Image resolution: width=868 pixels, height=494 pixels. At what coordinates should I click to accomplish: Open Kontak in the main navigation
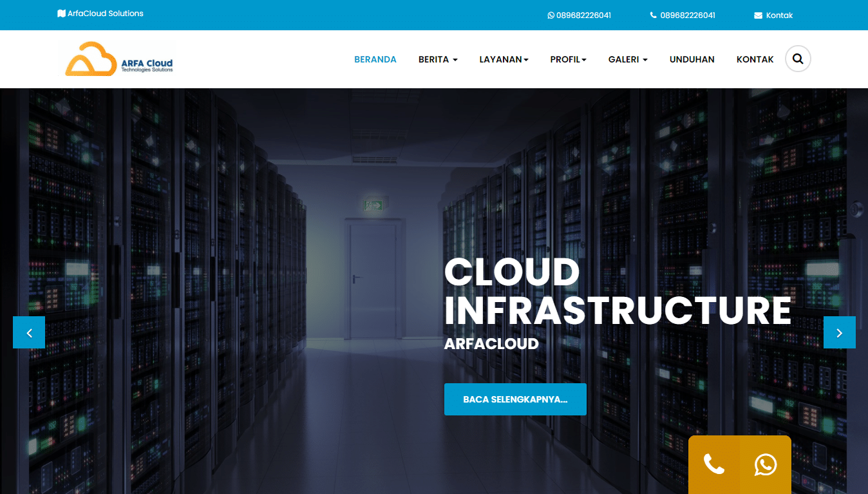(755, 59)
